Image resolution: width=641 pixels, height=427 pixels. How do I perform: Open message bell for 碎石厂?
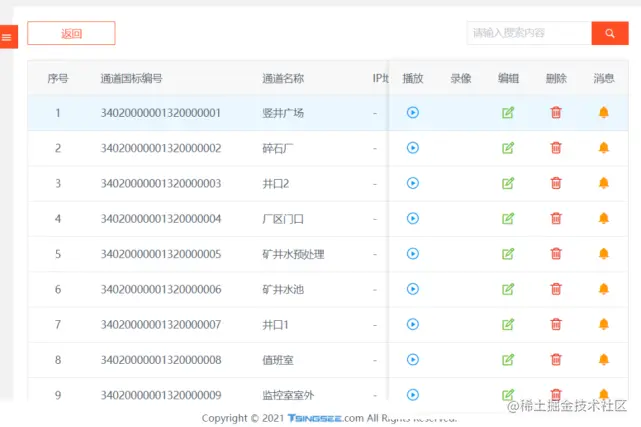click(x=604, y=148)
